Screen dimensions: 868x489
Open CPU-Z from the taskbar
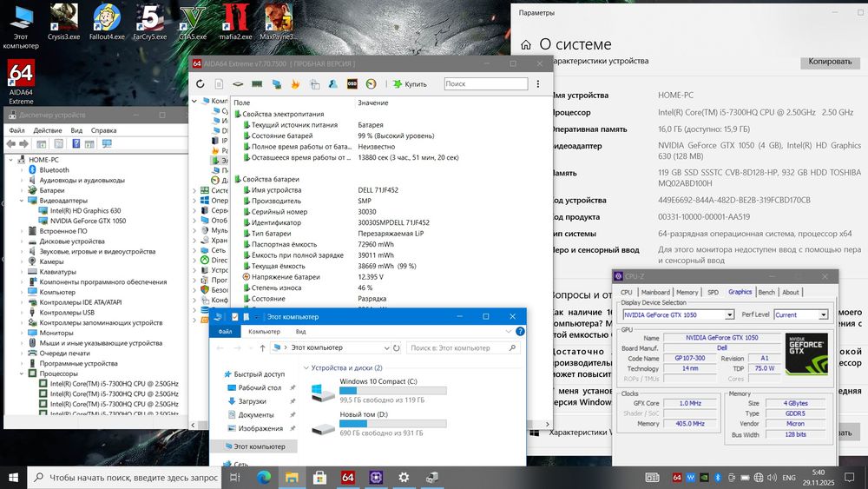tap(376, 477)
